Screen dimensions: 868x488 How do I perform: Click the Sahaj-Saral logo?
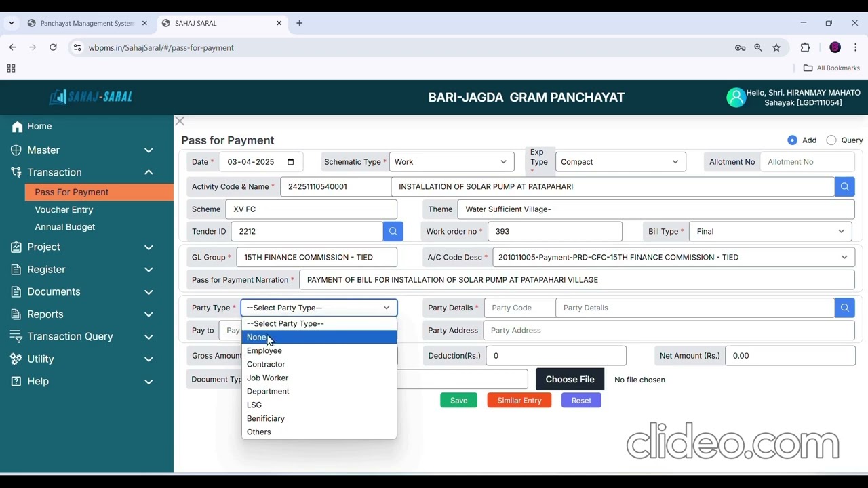pos(91,97)
